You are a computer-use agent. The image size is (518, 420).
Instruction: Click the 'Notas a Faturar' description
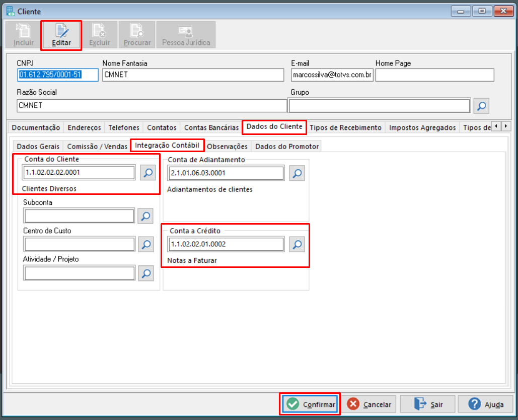click(192, 260)
